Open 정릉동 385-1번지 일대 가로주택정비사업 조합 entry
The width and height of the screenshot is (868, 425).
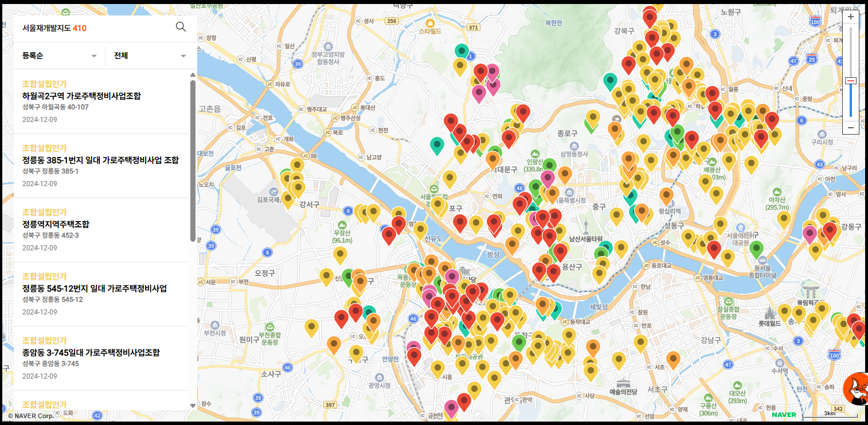point(101,166)
